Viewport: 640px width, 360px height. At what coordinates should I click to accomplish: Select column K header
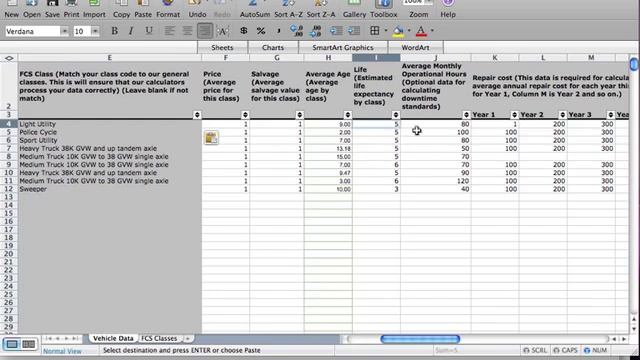[495, 58]
